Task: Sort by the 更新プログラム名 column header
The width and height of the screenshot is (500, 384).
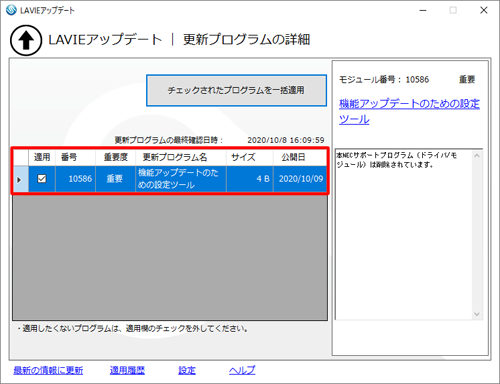Action: click(x=181, y=157)
